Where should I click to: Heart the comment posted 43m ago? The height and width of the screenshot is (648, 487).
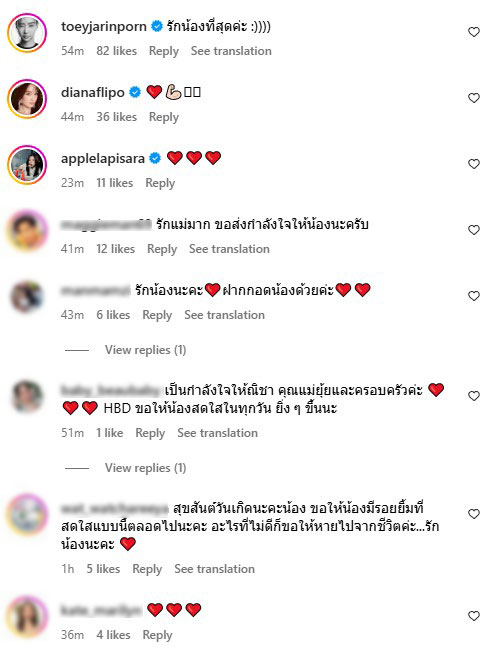tap(474, 296)
